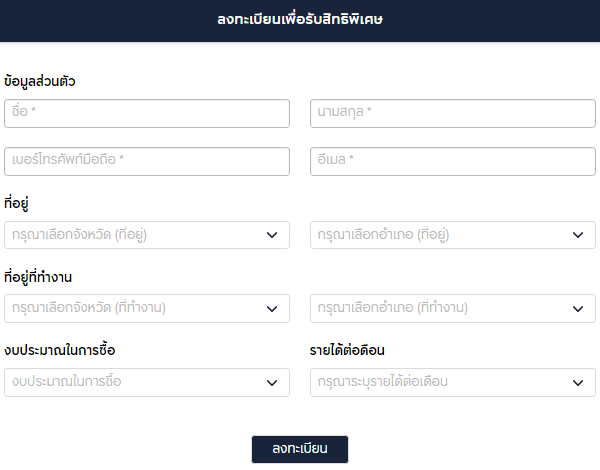Screen dimensions: 600x470
Task: Click the ข้อมูลส่วนตัว section heading
Action: point(40,81)
